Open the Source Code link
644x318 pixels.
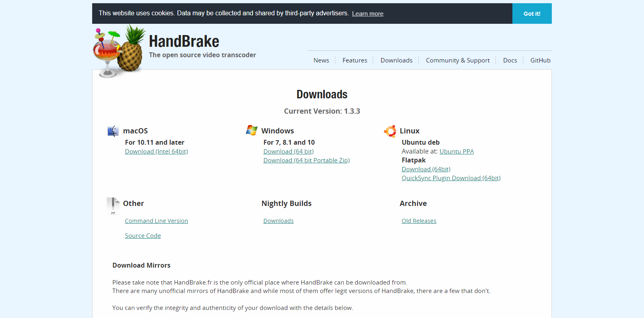pos(142,236)
